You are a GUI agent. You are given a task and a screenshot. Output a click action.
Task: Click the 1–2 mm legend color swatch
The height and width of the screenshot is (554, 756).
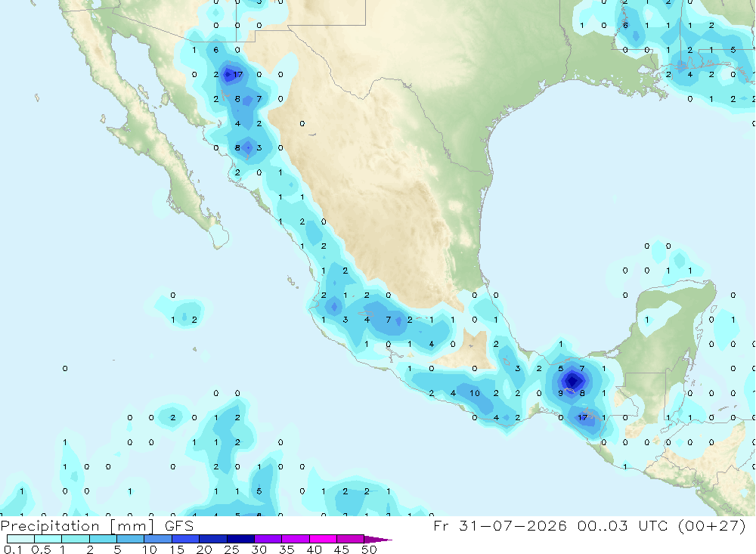pos(76,539)
